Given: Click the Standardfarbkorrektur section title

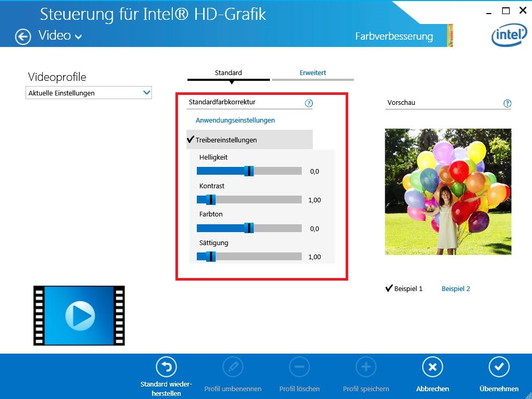Looking at the screenshot, I should pos(222,102).
